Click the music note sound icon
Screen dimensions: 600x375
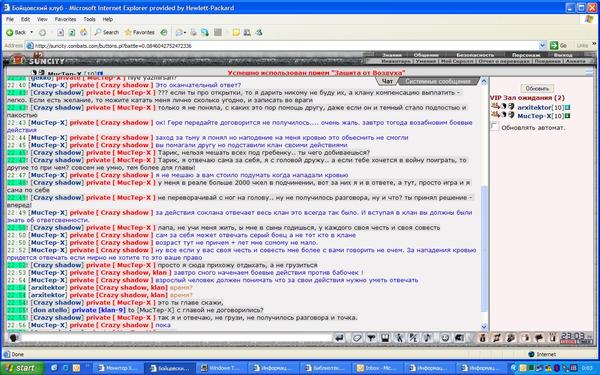tap(427, 338)
